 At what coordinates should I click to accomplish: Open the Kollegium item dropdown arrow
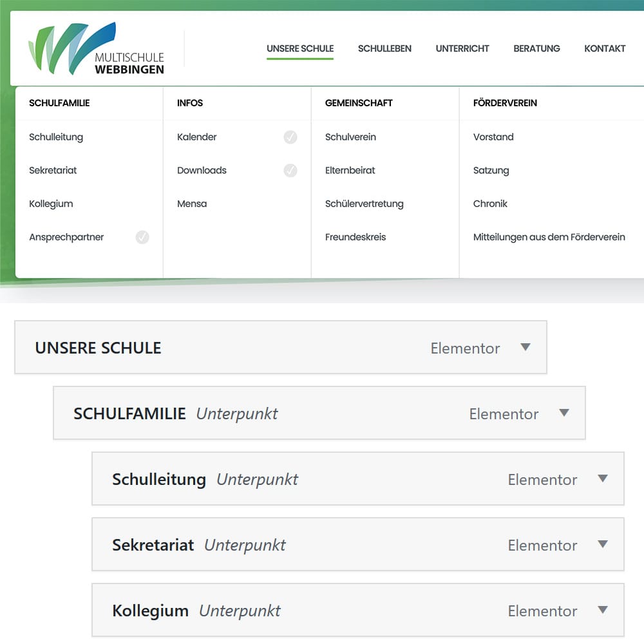tap(603, 610)
